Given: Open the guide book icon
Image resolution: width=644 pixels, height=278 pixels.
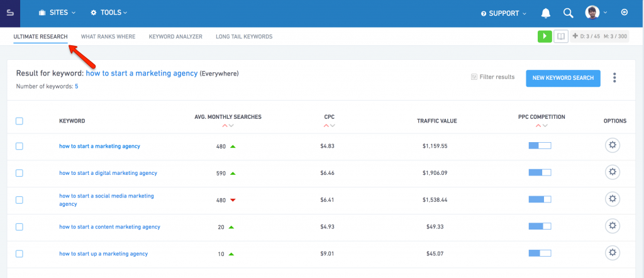Looking at the screenshot, I should point(560,36).
